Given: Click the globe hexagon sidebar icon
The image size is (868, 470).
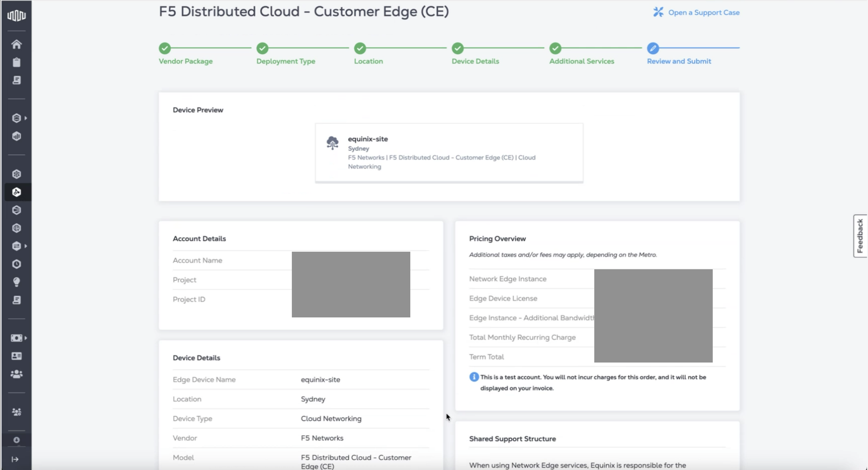Looking at the screenshot, I should tap(16, 228).
